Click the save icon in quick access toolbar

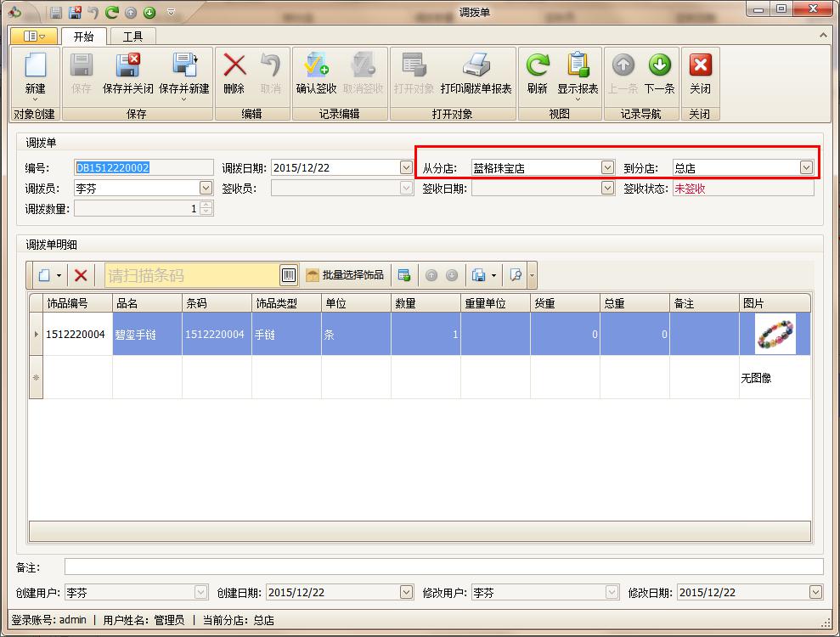click(56, 12)
